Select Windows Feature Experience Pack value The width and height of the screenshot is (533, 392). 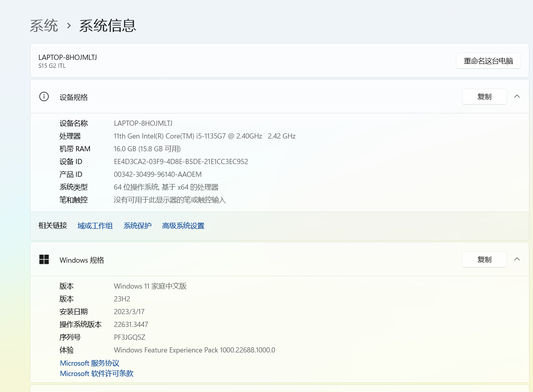point(195,350)
